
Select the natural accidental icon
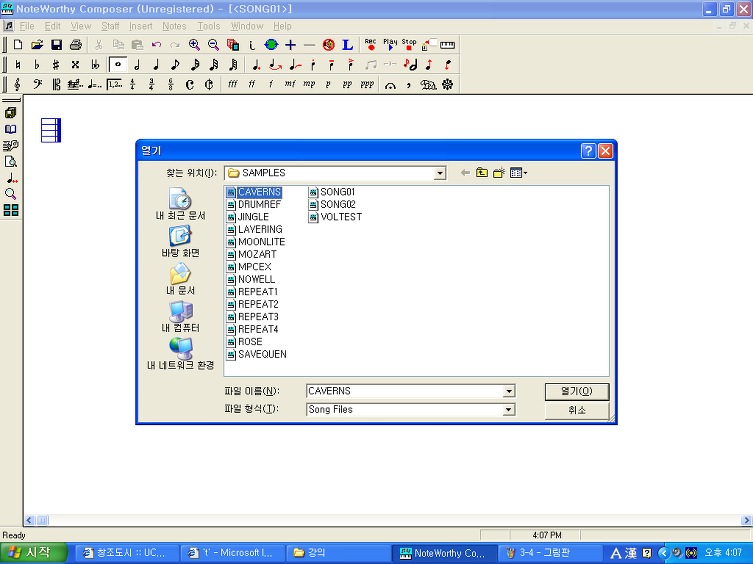click(x=18, y=64)
